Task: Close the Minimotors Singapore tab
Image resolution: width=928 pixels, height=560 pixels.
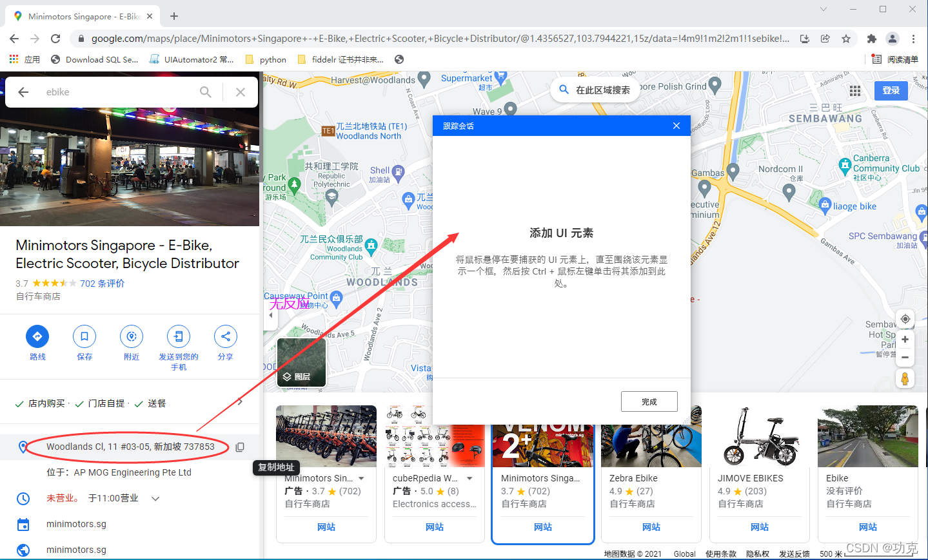Action: click(150, 16)
